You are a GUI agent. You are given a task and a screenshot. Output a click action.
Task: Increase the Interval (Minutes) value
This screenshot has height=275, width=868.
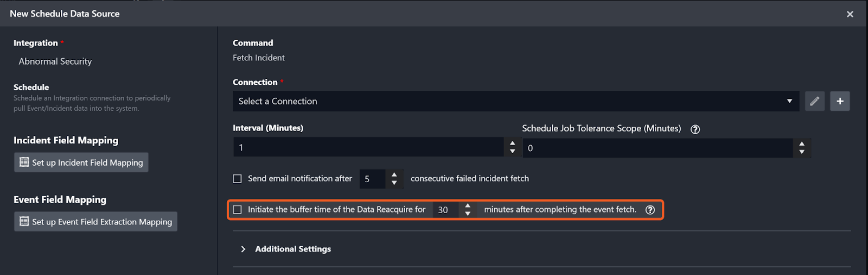(512, 143)
